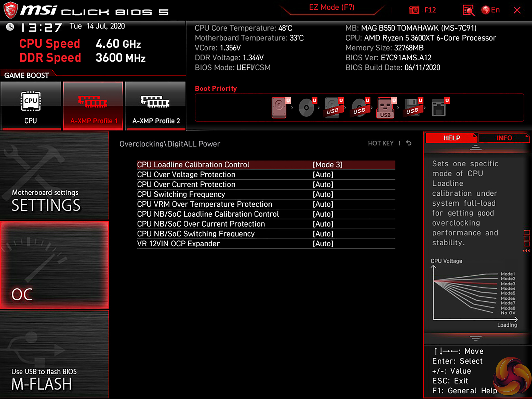The height and width of the screenshot is (399, 532).
Task: Open CPU Loadline Calibration Control Mode 3 dropdown
Action: pyautogui.click(x=327, y=165)
